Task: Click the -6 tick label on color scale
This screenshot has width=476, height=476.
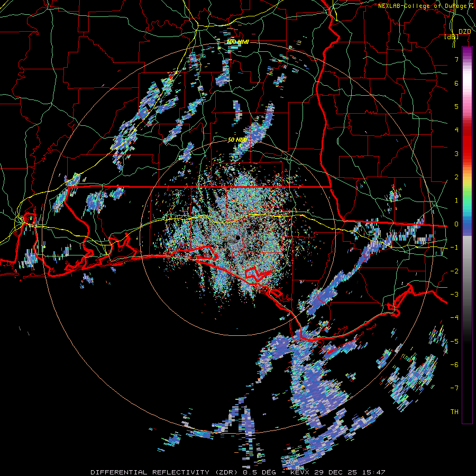Action: pos(454,364)
